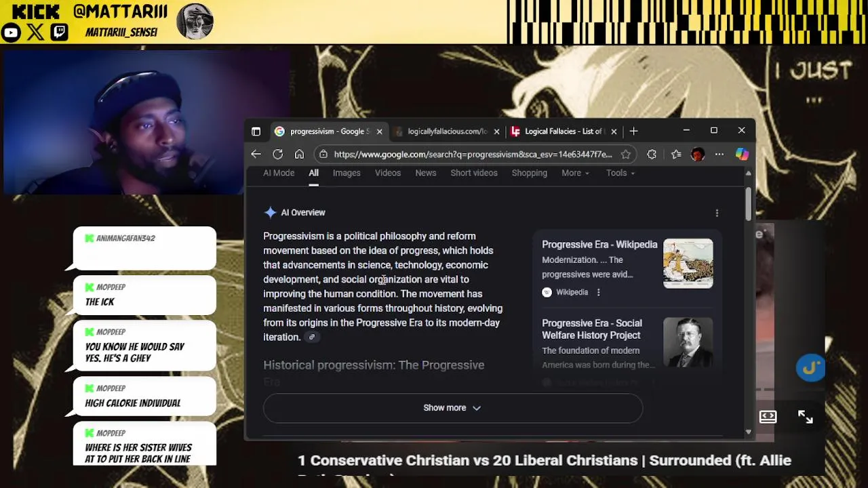Select the Shopping search tab

(x=530, y=173)
